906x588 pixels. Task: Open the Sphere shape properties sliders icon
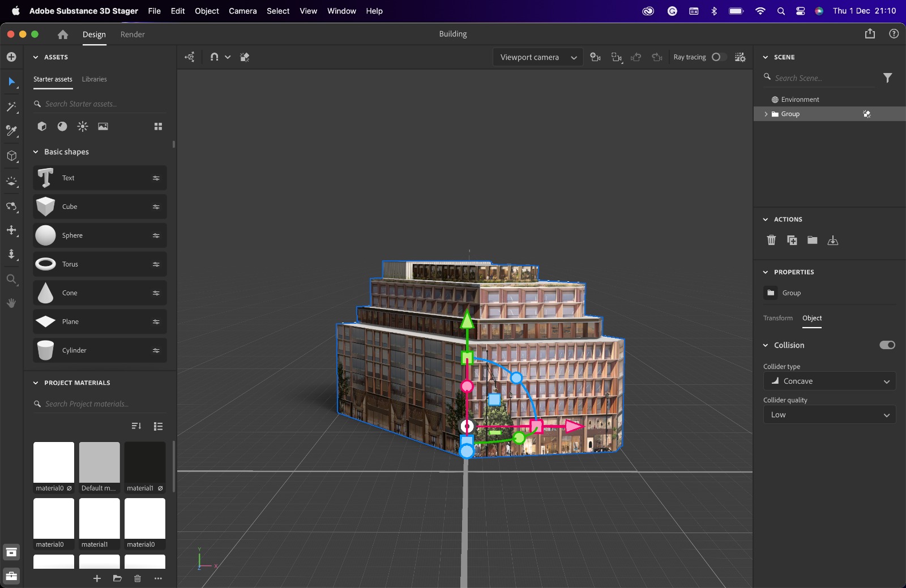tap(157, 235)
